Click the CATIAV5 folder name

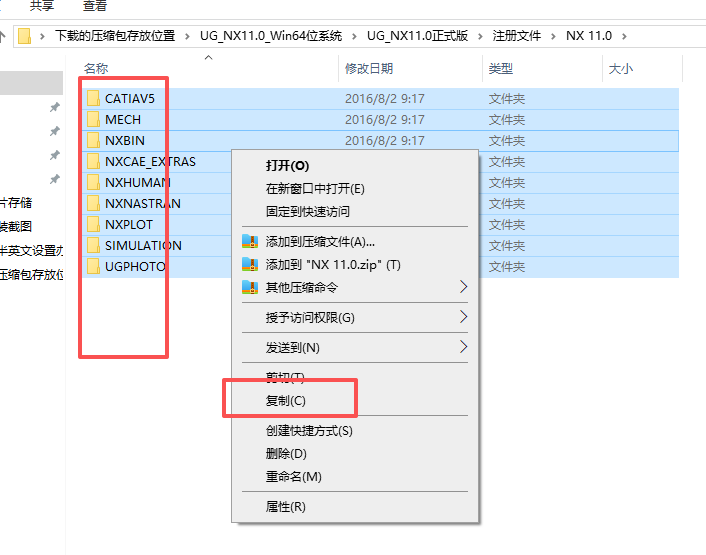point(130,99)
